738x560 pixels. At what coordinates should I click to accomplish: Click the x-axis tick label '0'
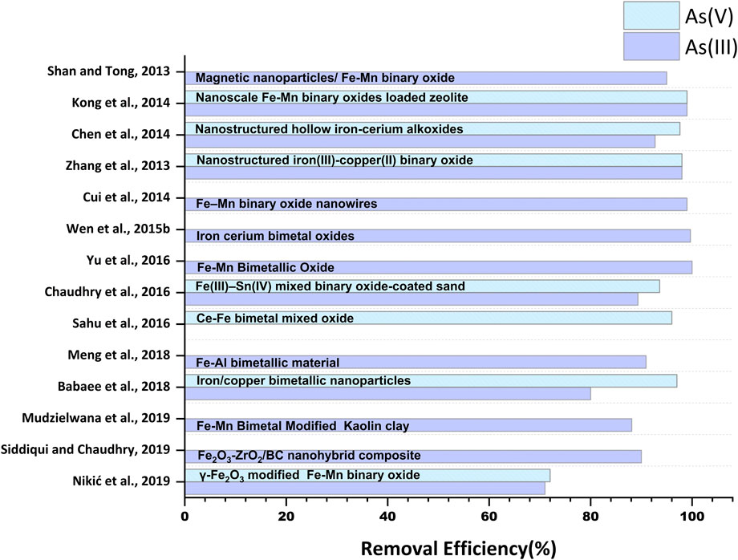[x=185, y=516]
